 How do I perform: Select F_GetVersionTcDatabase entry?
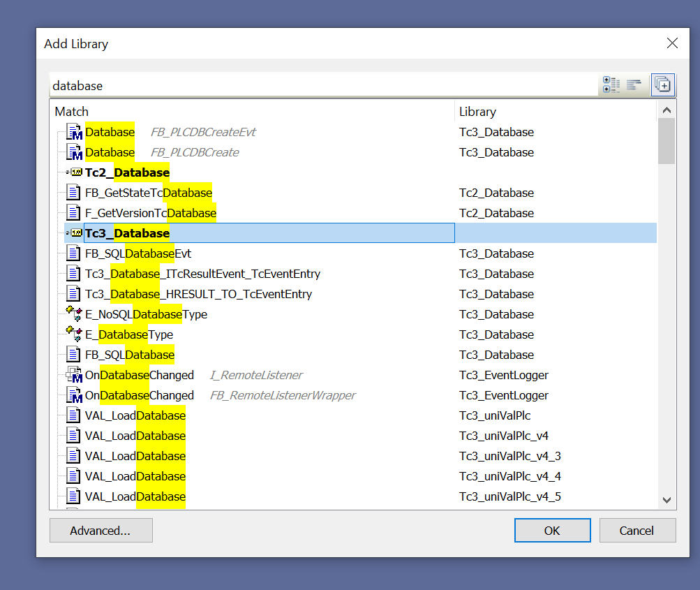[151, 213]
